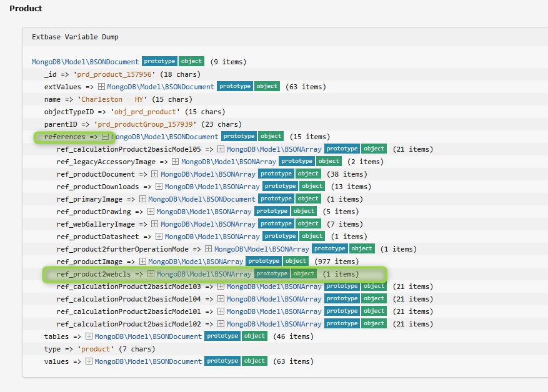This screenshot has height=392, width=548.
Task: Expand ref_productDatasheet using its plus icon
Action: tap(159, 237)
